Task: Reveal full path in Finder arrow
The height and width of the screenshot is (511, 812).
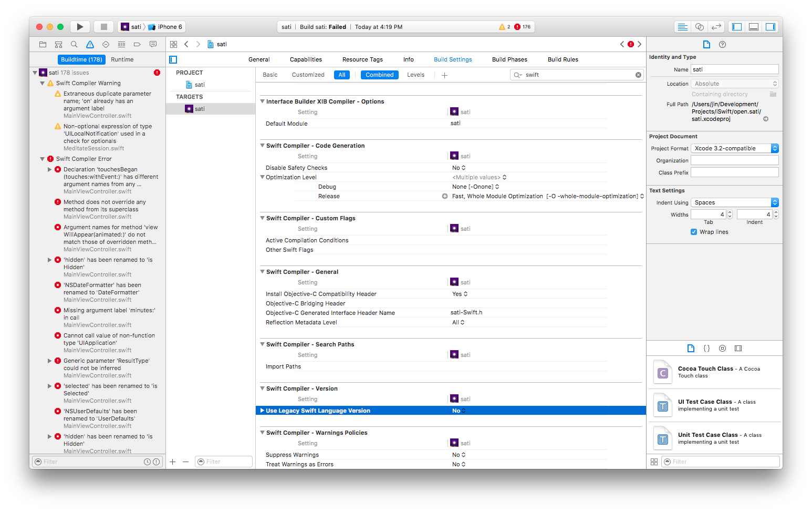Action: pyautogui.click(x=766, y=119)
